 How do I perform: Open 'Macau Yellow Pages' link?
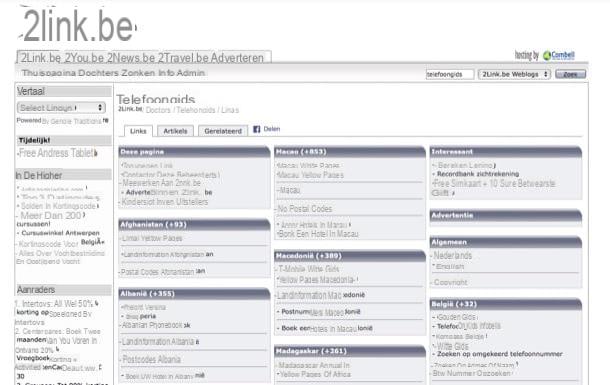[x=310, y=175]
